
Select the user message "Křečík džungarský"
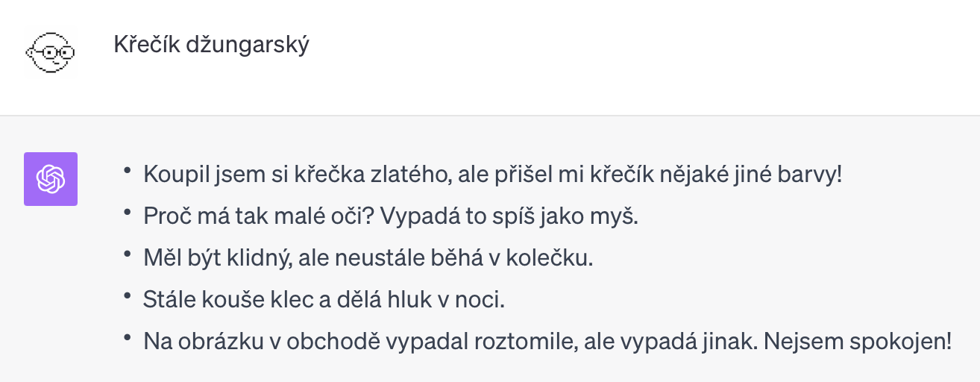click(212, 46)
